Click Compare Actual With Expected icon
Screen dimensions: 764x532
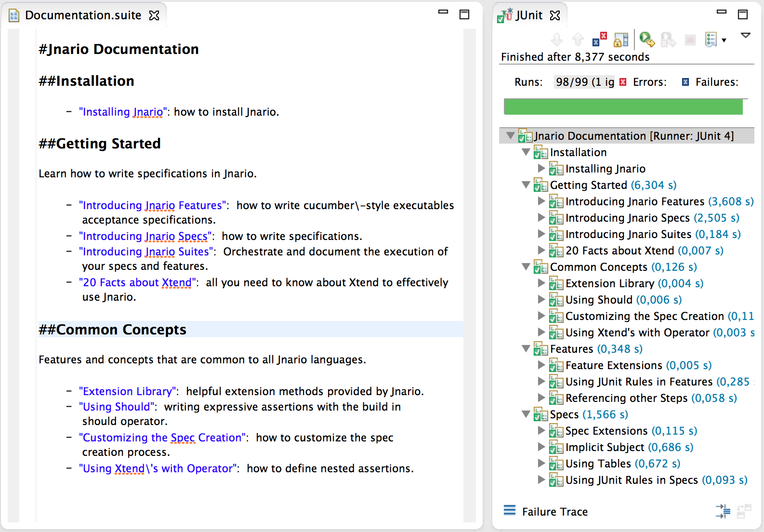744,511
